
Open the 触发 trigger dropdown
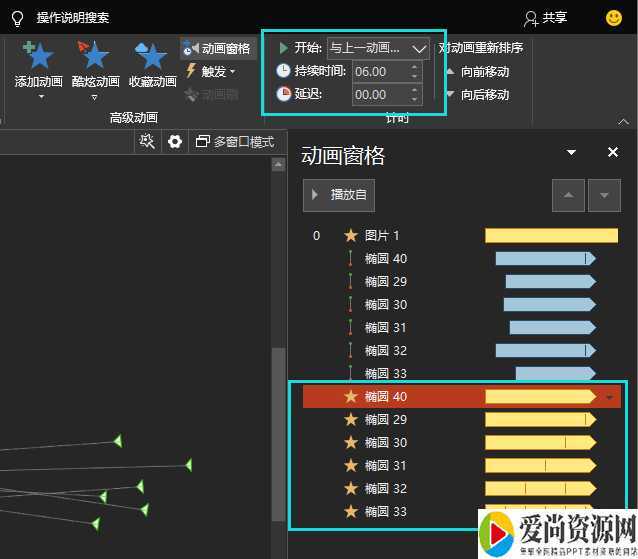pos(211,71)
